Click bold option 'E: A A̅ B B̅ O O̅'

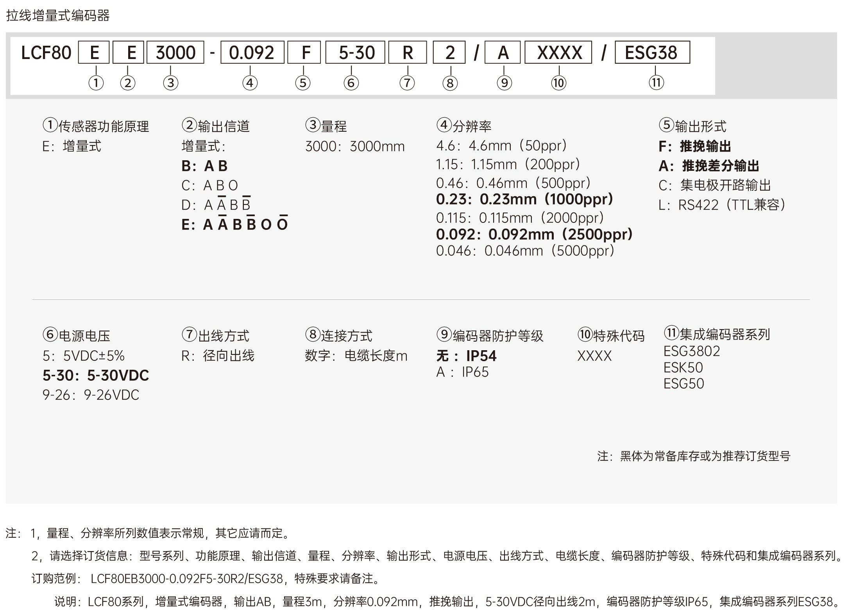(x=235, y=223)
